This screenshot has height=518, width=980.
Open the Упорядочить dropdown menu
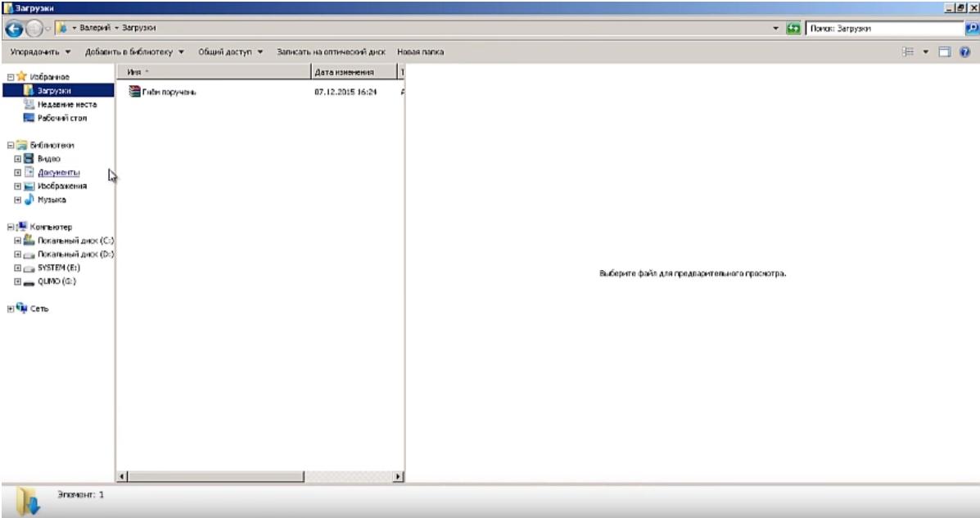(39, 52)
